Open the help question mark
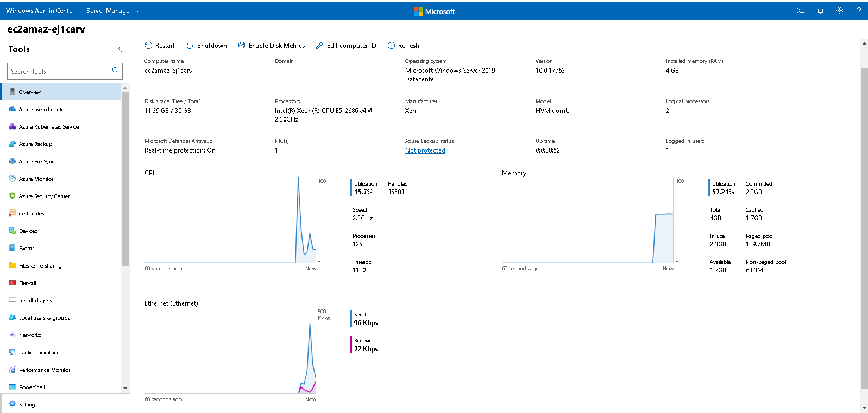This screenshot has width=868, height=413. pyautogui.click(x=859, y=11)
